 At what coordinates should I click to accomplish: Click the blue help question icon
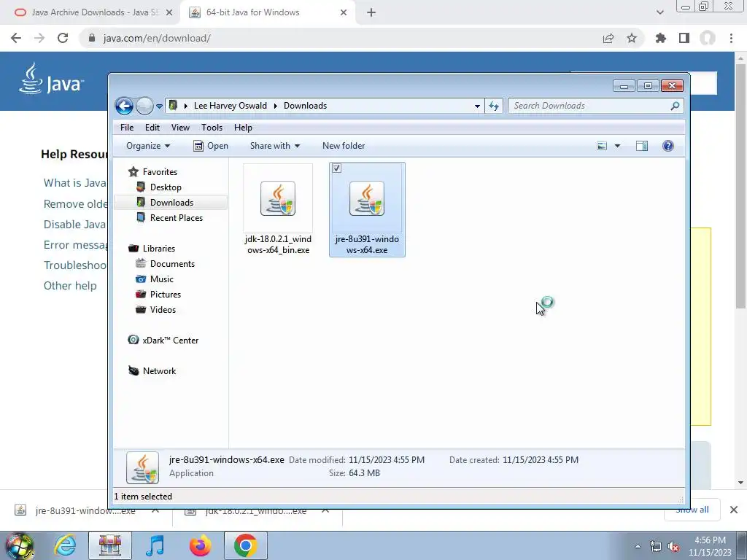point(668,146)
